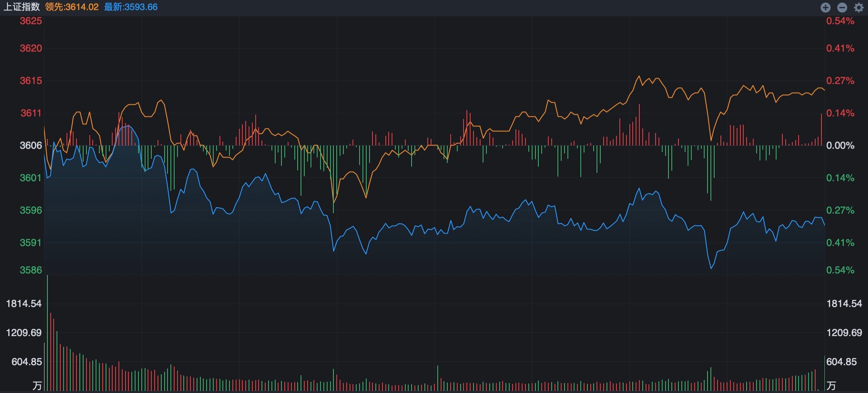The width and height of the screenshot is (868, 393).
Task: Click the orange line's highest peak point
Action: tap(639, 76)
